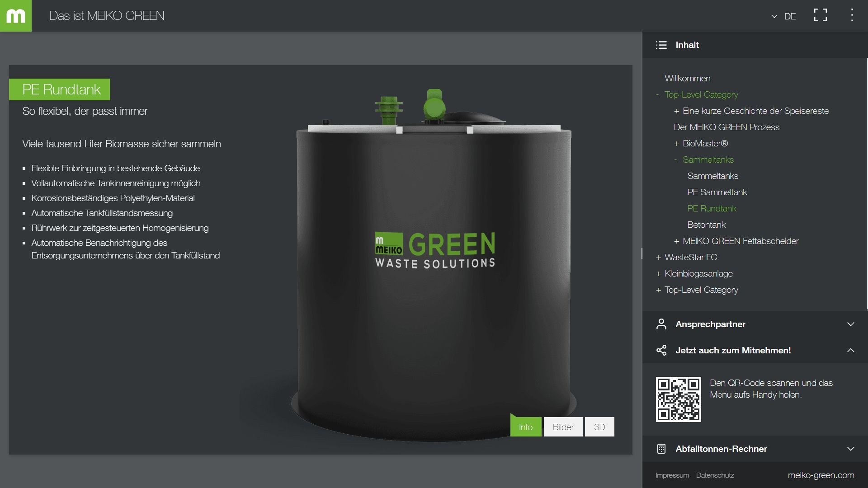
Task: Switch to the 3D view tab
Action: pos(599,427)
